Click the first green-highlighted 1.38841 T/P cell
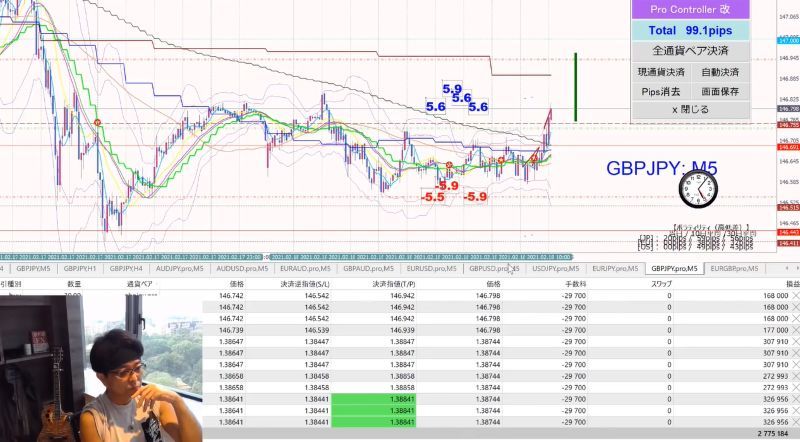The height and width of the screenshot is (442, 800). [373, 399]
